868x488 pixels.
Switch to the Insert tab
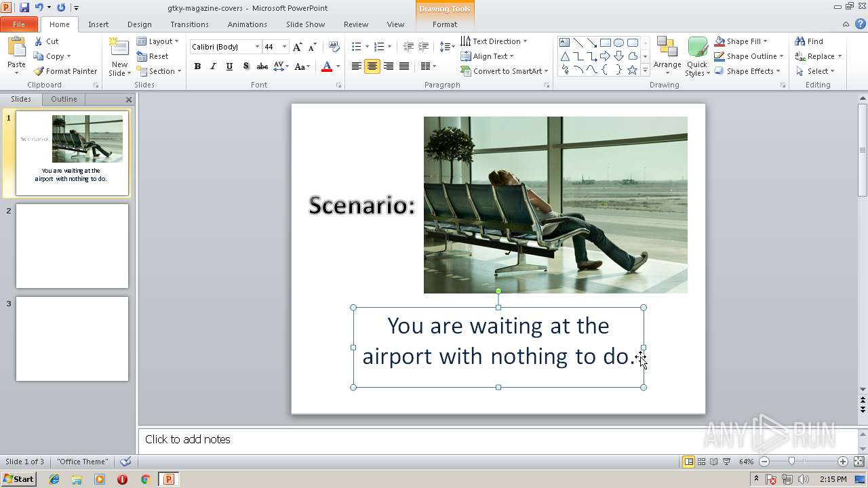[98, 24]
